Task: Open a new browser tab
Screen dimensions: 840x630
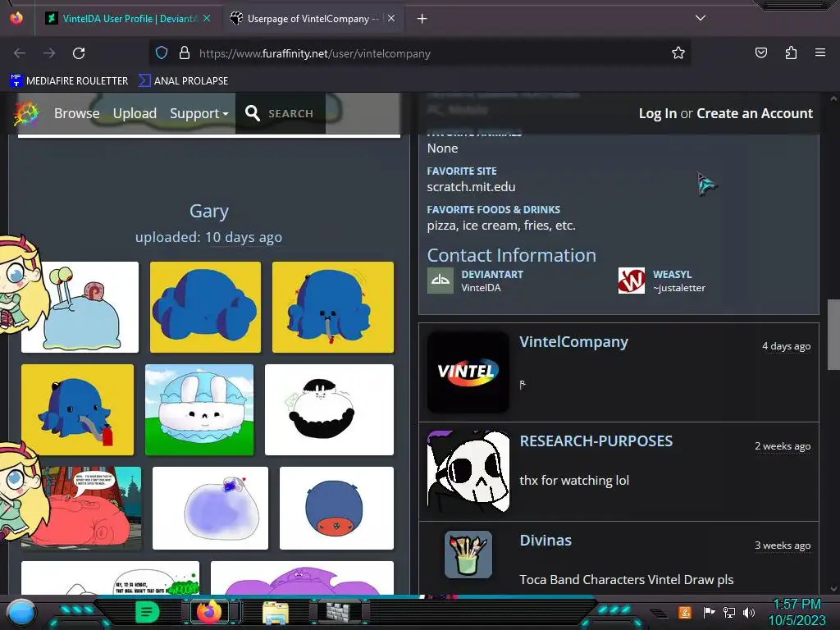Action: [422, 19]
